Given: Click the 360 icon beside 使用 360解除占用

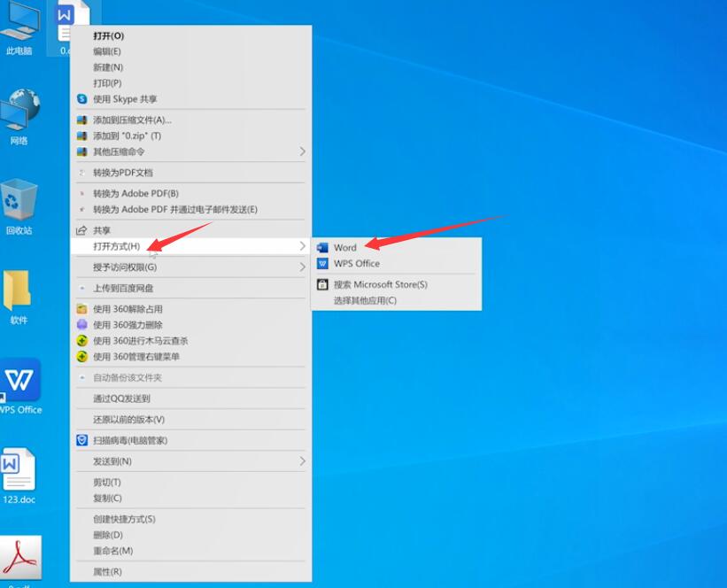Looking at the screenshot, I should pos(82,309).
